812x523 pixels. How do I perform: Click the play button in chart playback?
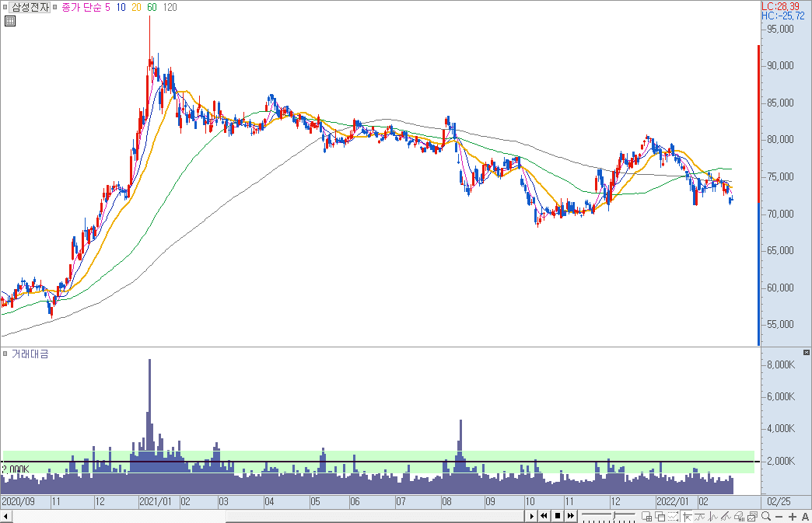(x=532, y=516)
